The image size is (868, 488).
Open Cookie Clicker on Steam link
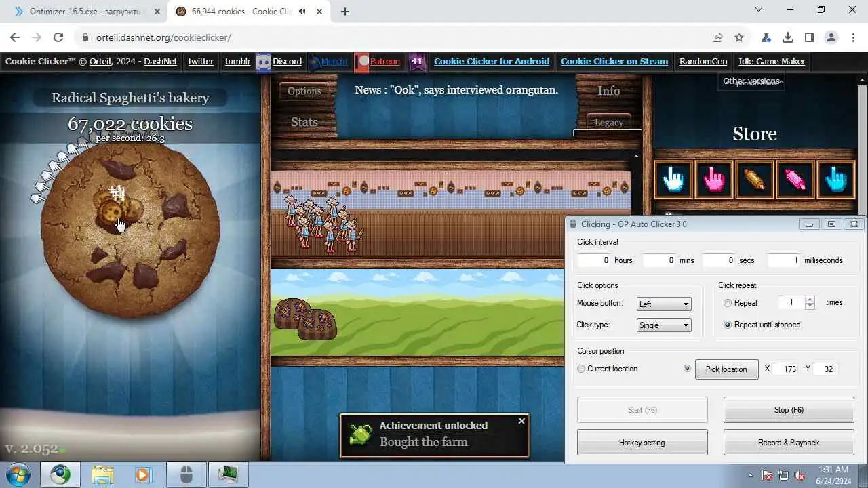(614, 61)
